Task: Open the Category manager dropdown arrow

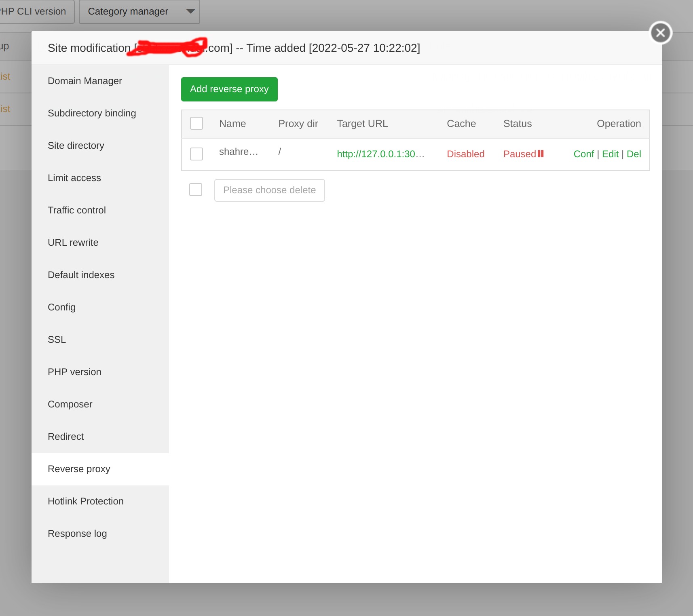Action: [x=190, y=12]
